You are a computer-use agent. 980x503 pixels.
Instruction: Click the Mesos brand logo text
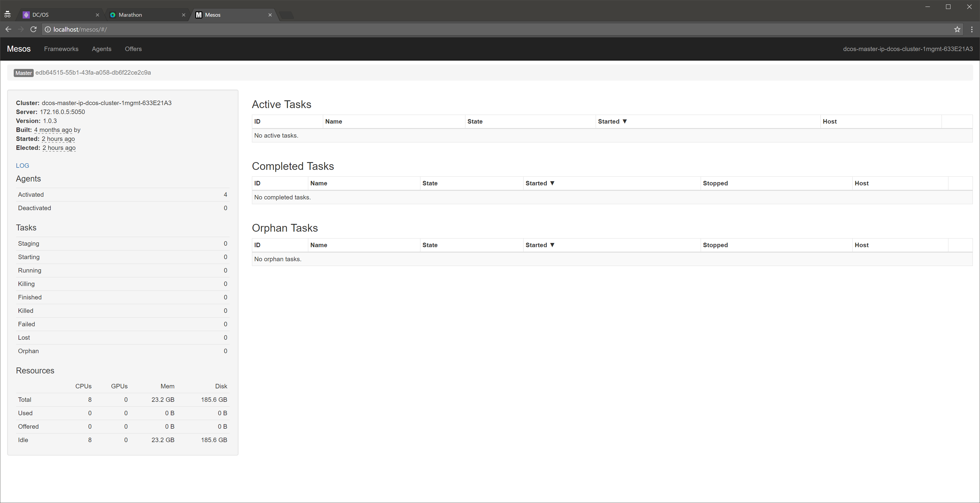pos(19,49)
